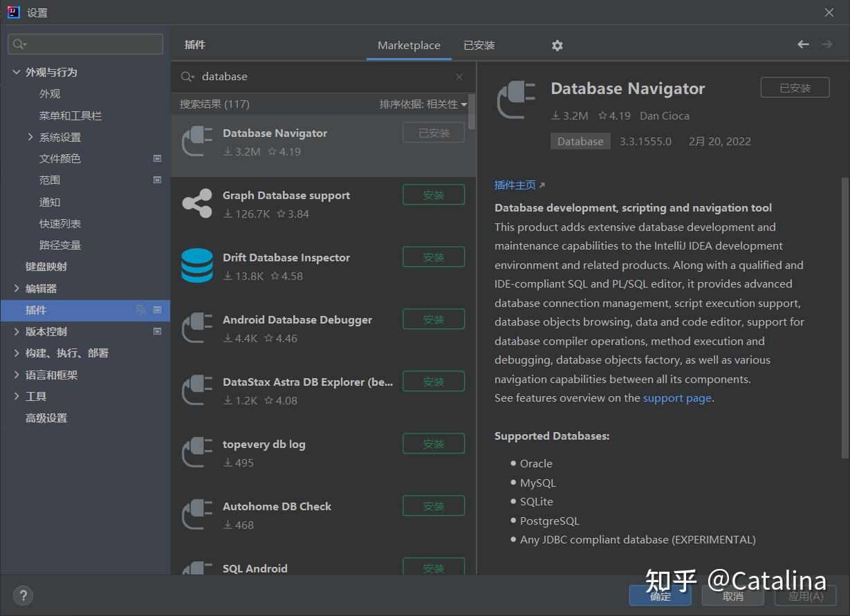Viewport: 850px width, 616px height.
Task: Select the SQL Android plugin row
Action: [x=323, y=563]
